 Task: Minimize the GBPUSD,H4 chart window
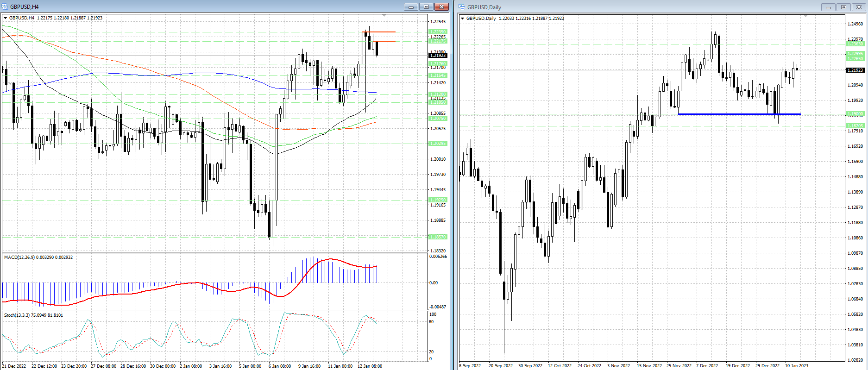click(x=410, y=6)
